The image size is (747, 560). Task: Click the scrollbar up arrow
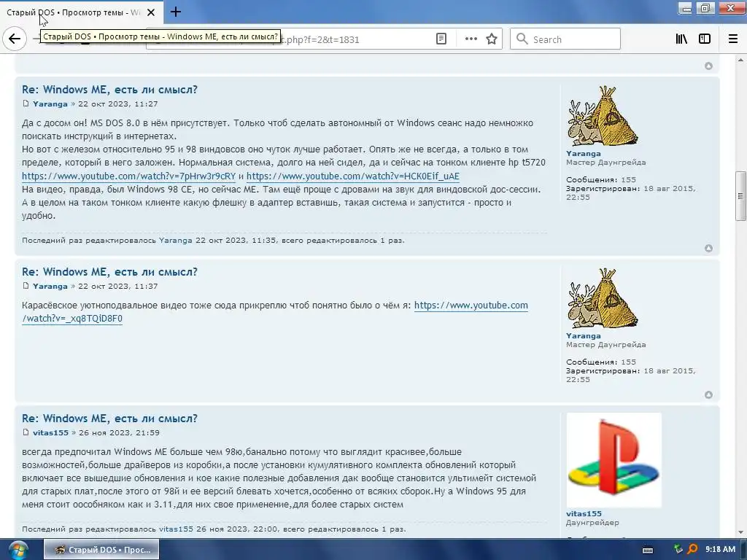coord(740,60)
